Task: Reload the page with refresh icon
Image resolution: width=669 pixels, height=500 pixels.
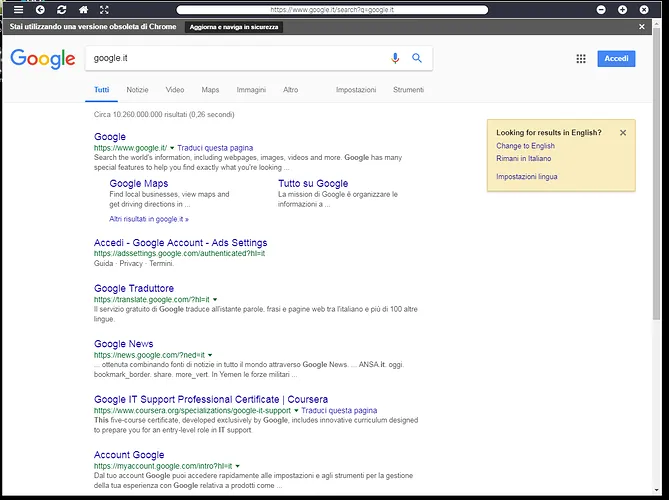Action: click(61, 9)
